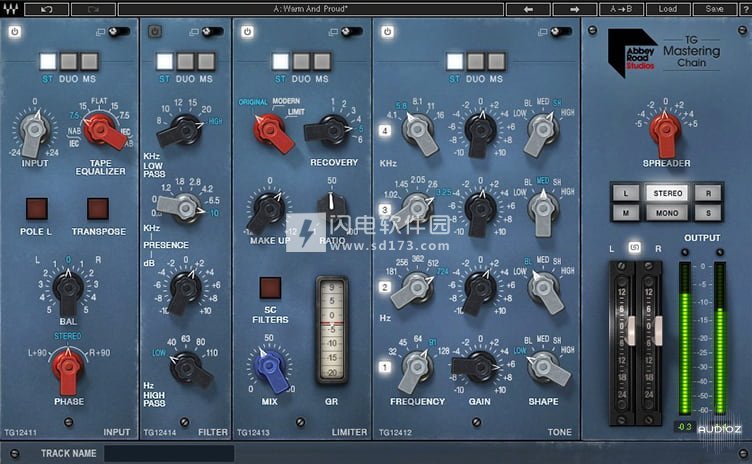Load next preset with right arrow
This screenshot has height=464, width=752.
[x=575, y=9]
